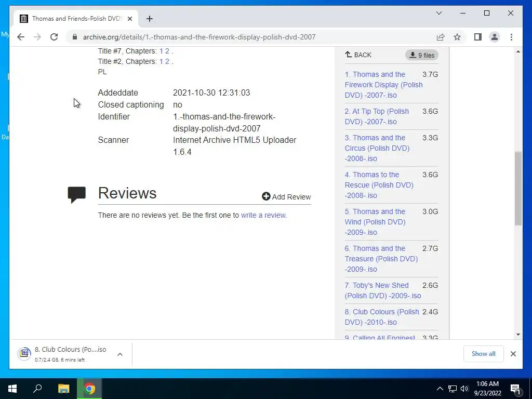
Task: Click the volume speaker tray icon
Action: click(464, 389)
